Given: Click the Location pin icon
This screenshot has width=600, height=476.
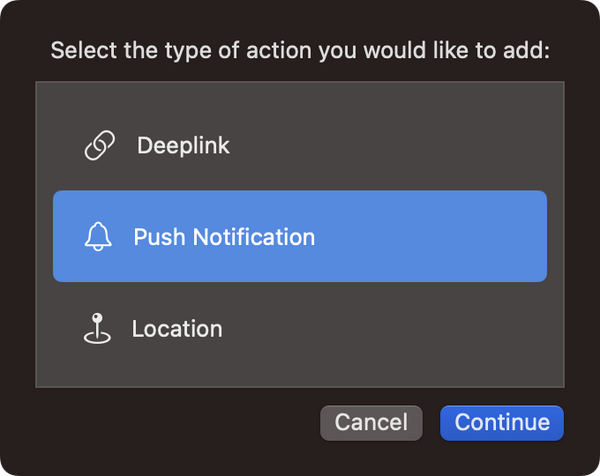Looking at the screenshot, I should [96, 329].
